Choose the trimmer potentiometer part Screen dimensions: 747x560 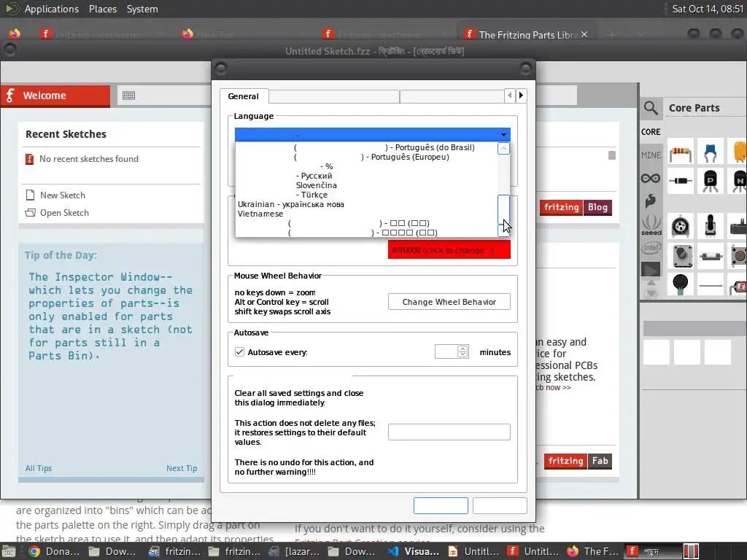point(681,226)
